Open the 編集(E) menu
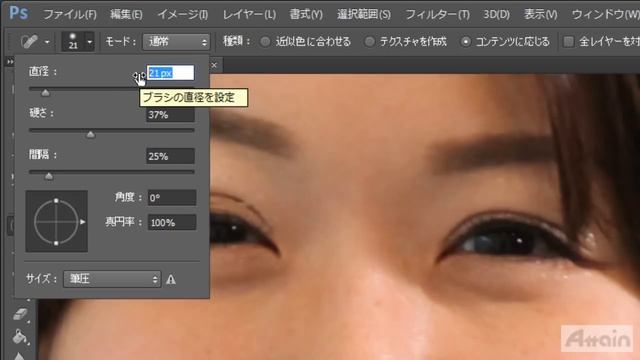Viewport: 640px width, 360px height. [x=127, y=15]
